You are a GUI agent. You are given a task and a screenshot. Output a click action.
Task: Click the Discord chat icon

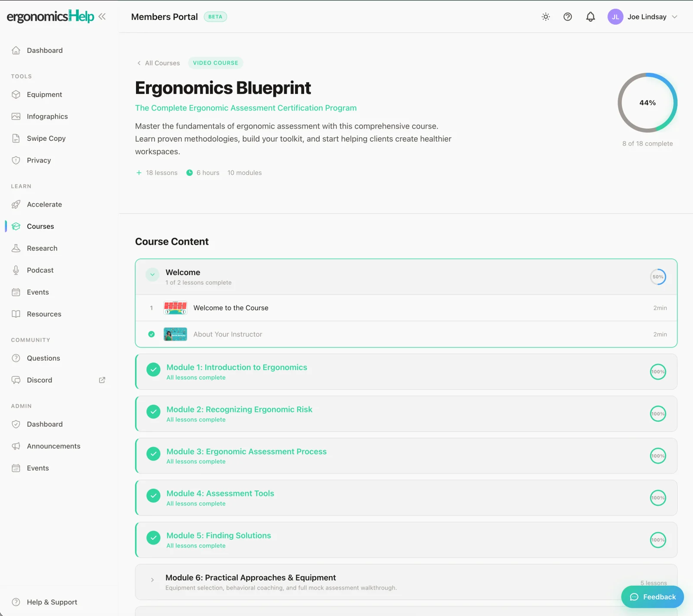[x=16, y=380]
